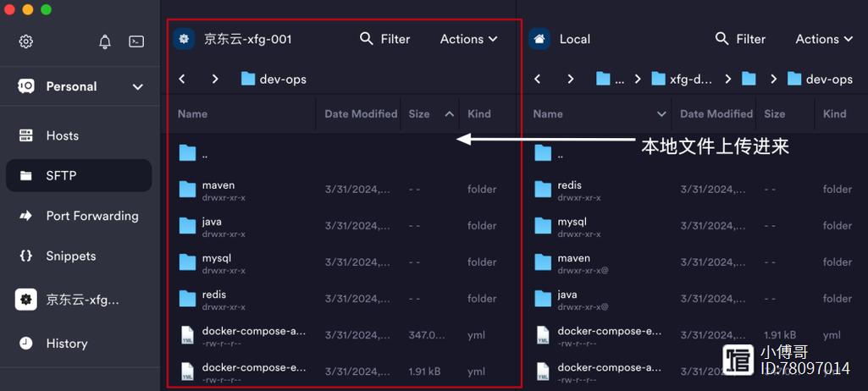Go back in Local pane navigation

[x=537, y=79]
